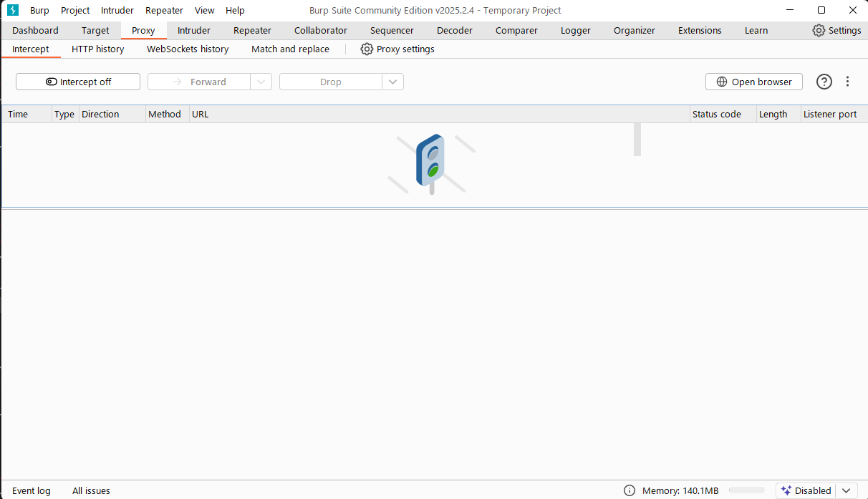Open the Intruder menu in menu bar
The width and height of the screenshot is (868, 499).
[117, 10]
